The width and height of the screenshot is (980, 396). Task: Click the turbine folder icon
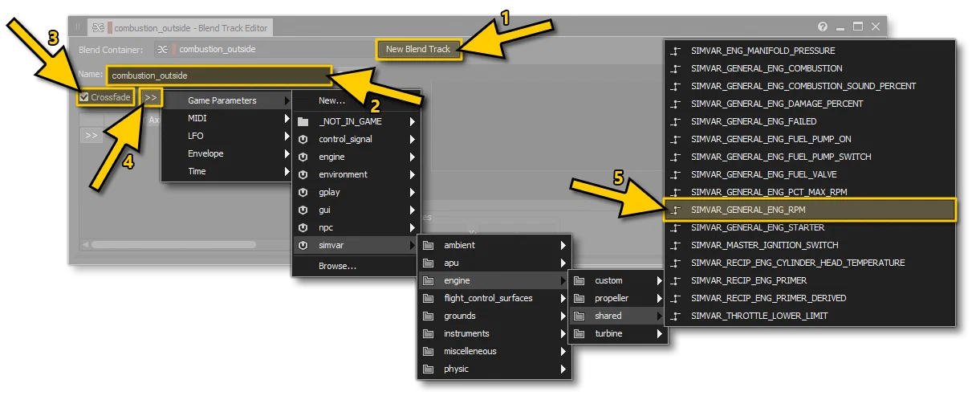coord(579,333)
